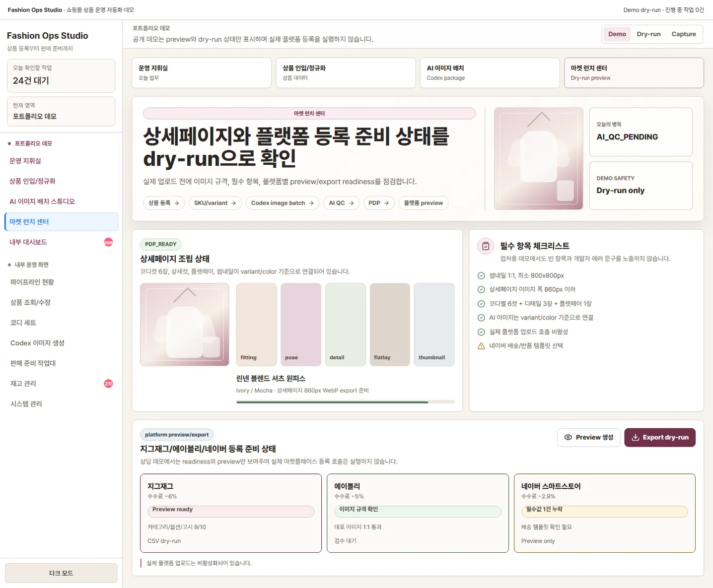This screenshot has height=588, width=713.
Task: Open 판매 준비 작업대 in the sidebar
Action: click(61, 363)
